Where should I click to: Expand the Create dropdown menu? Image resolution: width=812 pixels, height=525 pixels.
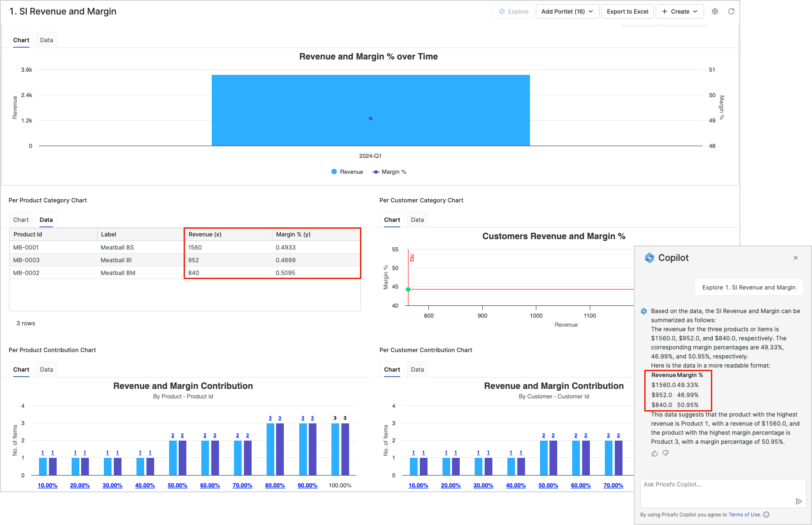[x=680, y=11]
